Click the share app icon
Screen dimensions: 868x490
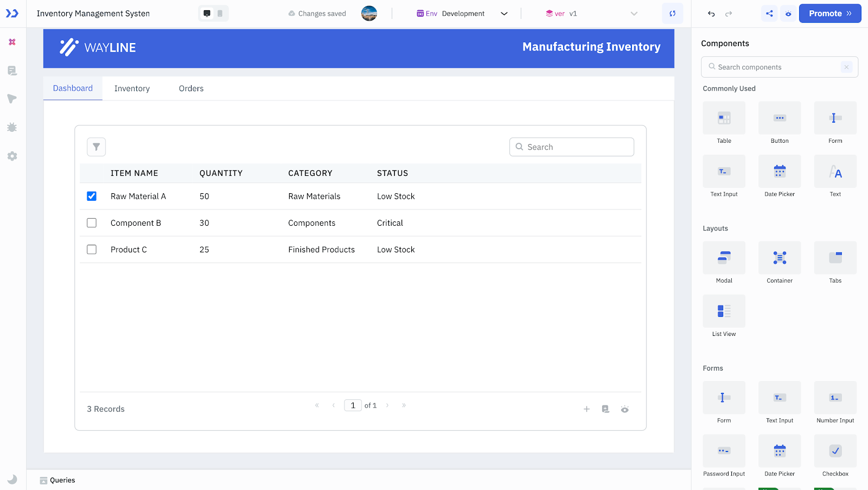click(x=769, y=13)
